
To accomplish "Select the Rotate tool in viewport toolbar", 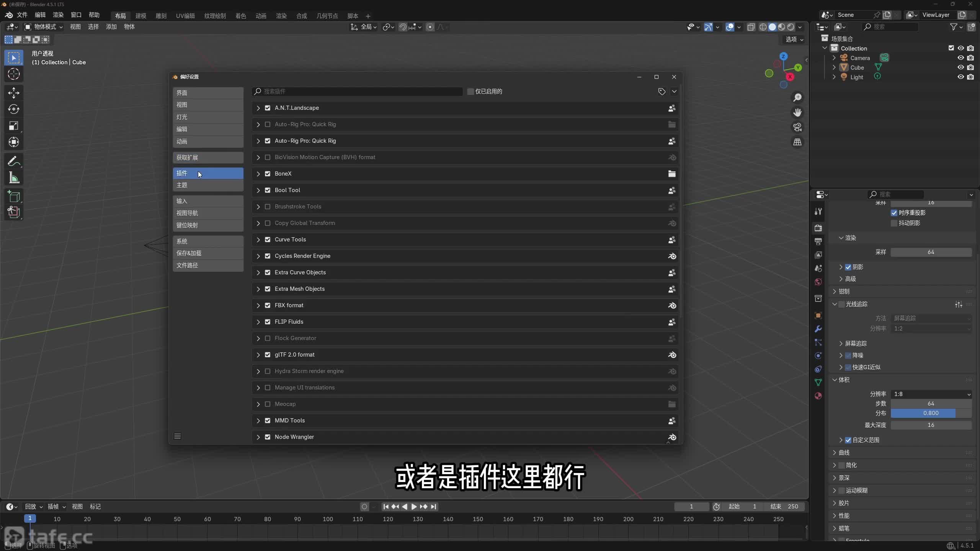I will pyautogui.click(x=14, y=109).
